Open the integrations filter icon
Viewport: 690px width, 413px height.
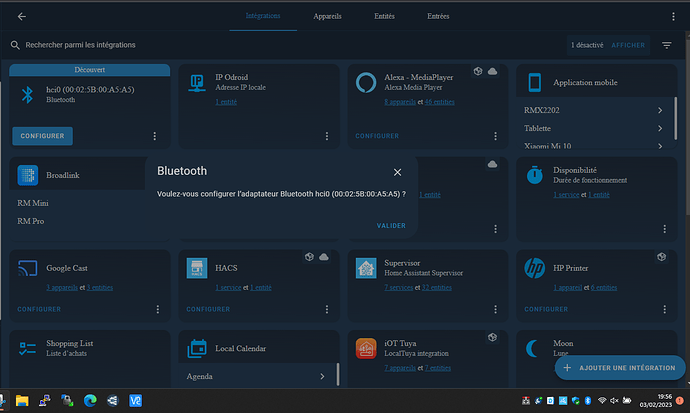point(667,45)
